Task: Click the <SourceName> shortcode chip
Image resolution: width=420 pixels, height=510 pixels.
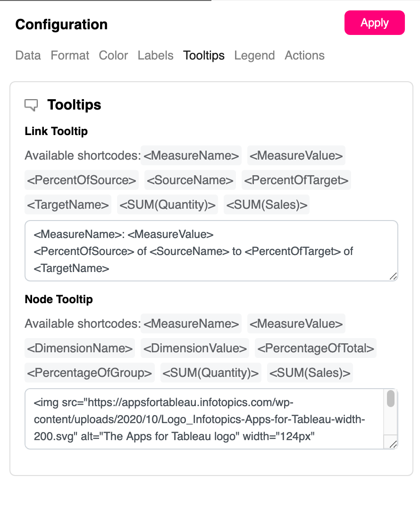Action: [190, 180]
